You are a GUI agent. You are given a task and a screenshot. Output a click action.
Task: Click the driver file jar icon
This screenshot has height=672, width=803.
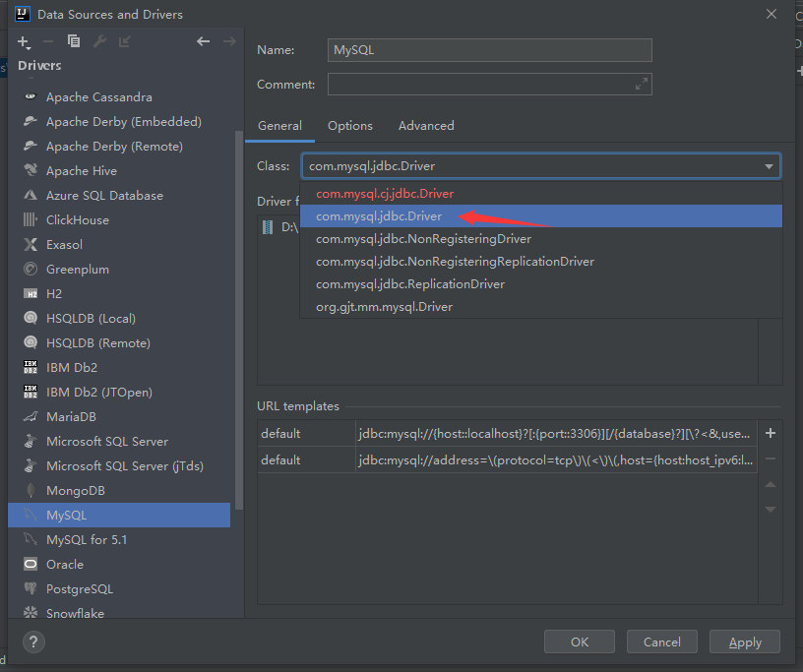point(268,227)
